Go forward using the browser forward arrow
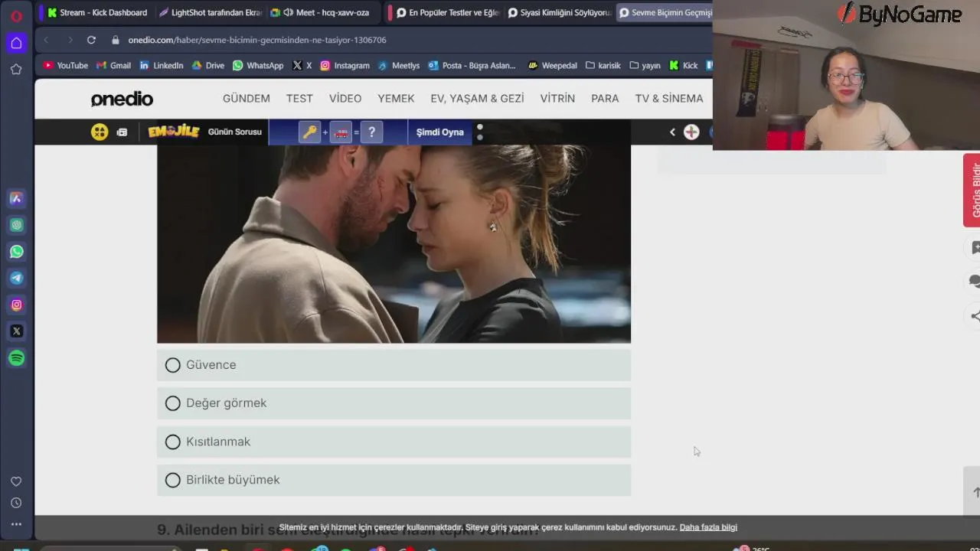This screenshot has height=551, width=980. pos(70,40)
